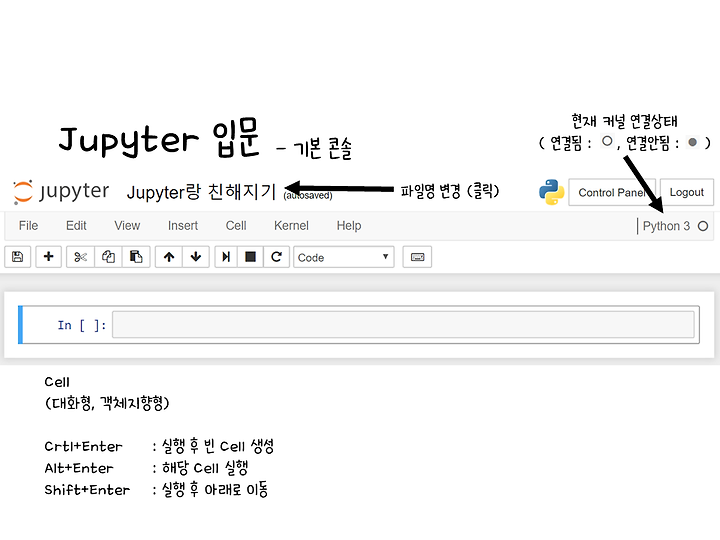720x540 pixels.
Task: Interrupt kernel with stop square icon
Action: point(250,257)
